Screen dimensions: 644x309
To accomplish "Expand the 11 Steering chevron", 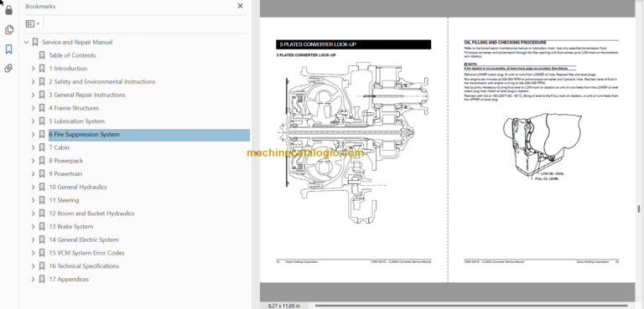I will pyautogui.click(x=34, y=200).
